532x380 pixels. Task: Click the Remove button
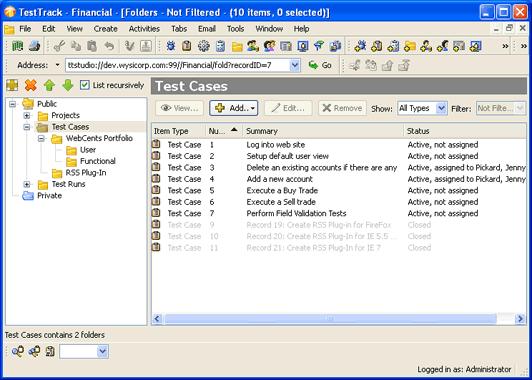click(342, 108)
